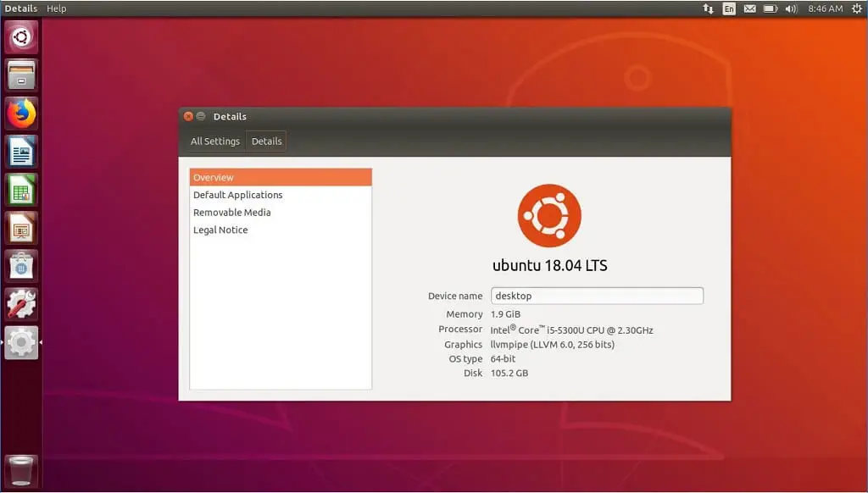Click the 64-bit OS type value
Viewport: 868px width, 493px height.
click(x=503, y=358)
